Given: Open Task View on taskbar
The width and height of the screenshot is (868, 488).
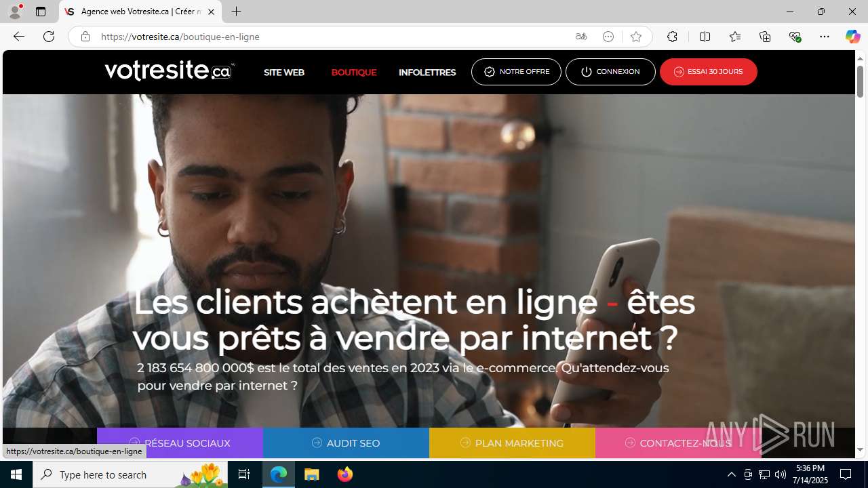Looking at the screenshot, I should tap(245, 474).
